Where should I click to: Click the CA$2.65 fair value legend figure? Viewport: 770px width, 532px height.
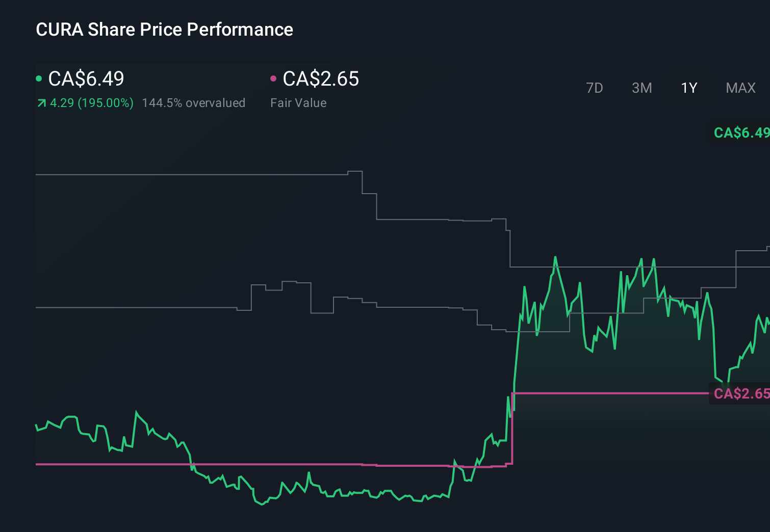pyautogui.click(x=321, y=79)
